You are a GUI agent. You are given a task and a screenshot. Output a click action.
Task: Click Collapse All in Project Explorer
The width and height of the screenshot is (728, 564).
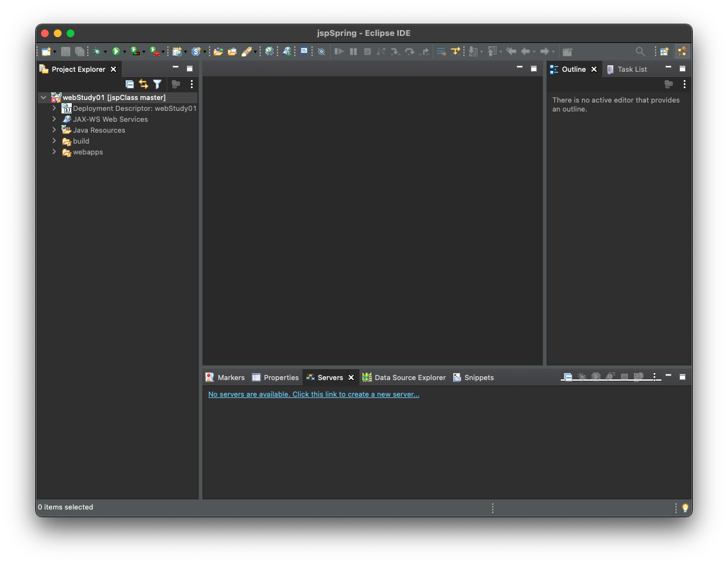tap(129, 84)
